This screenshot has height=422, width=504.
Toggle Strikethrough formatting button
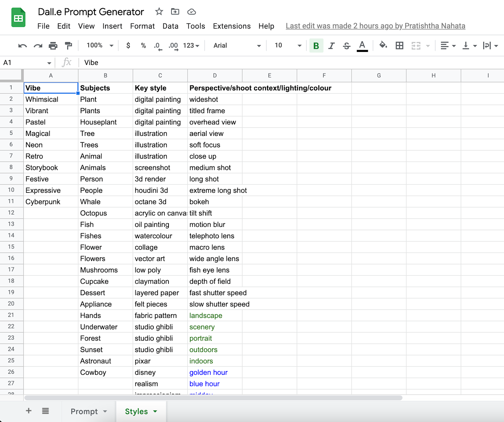[347, 46]
